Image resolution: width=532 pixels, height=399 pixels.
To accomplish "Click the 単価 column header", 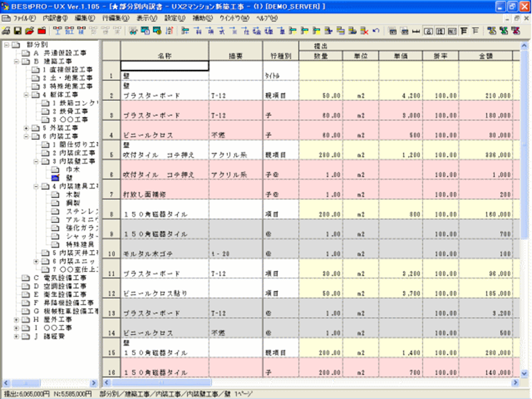I will click(400, 56).
